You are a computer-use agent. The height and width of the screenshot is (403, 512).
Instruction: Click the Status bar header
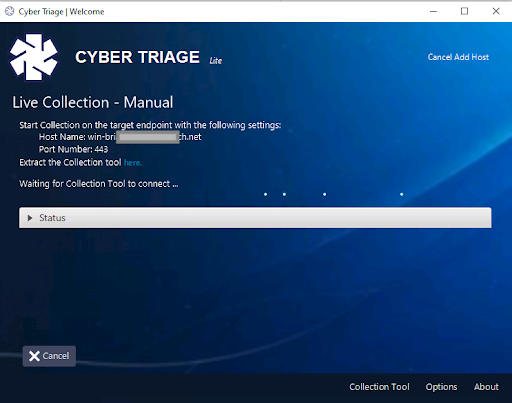coord(255,218)
